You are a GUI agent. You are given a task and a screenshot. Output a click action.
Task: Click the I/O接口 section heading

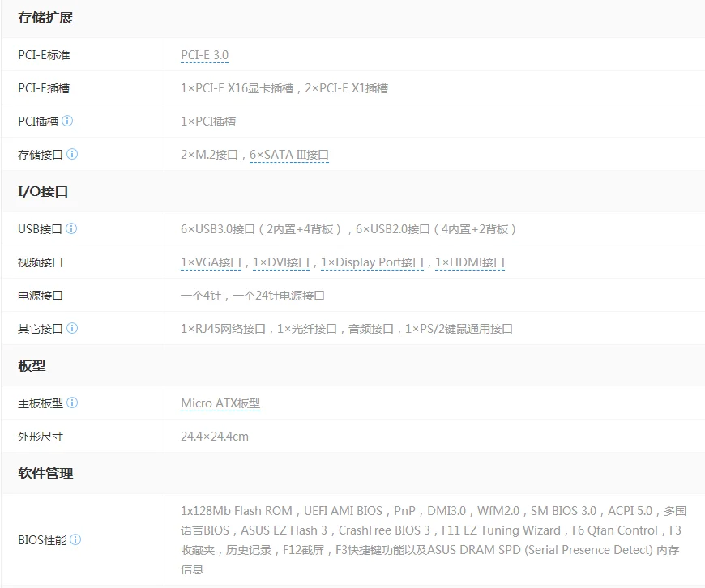pos(43,191)
